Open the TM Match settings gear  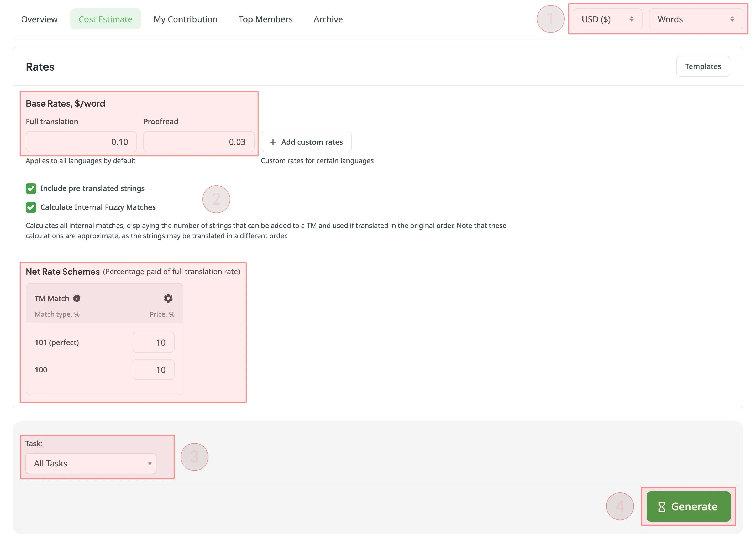click(168, 298)
